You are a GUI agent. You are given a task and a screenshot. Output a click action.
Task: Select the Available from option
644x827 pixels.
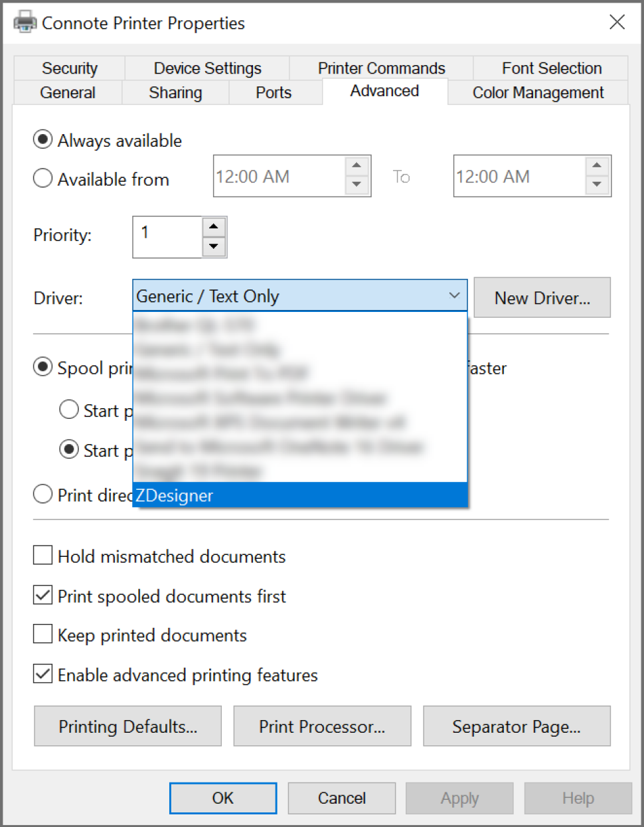coord(42,178)
